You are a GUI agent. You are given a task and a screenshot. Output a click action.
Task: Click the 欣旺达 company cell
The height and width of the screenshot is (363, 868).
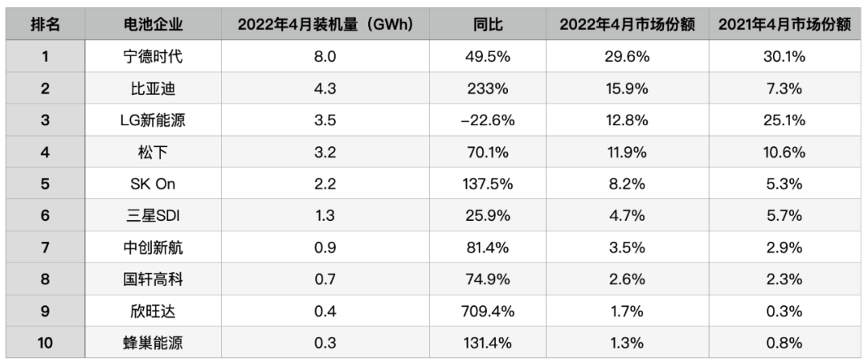pyautogui.click(x=149, y=312)
